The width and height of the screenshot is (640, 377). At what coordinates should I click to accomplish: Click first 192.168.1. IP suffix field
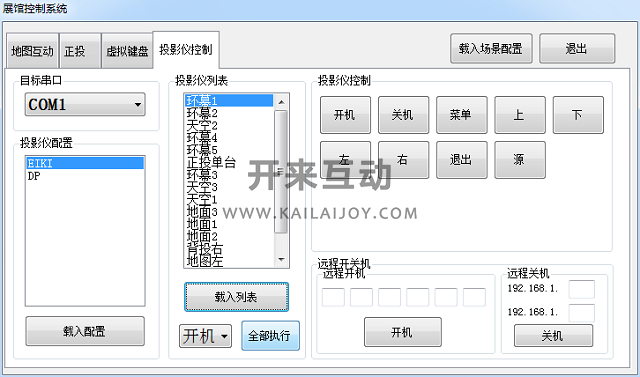582,289
